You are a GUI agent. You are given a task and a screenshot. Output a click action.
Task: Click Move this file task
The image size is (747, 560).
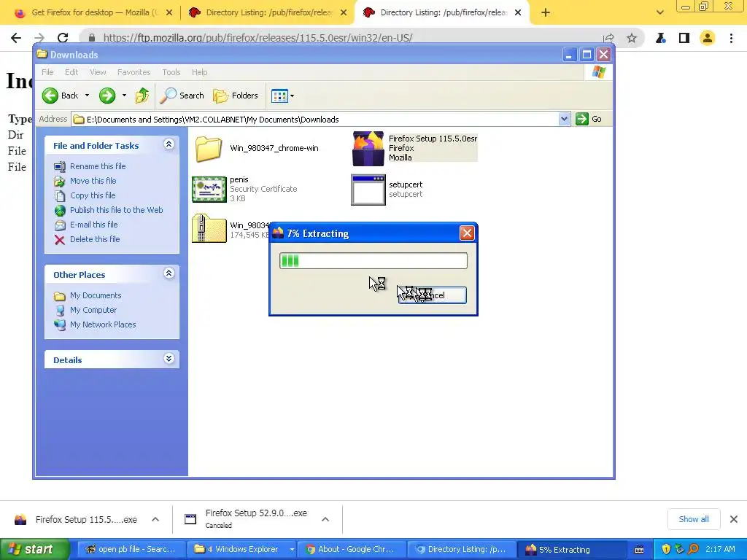pyautogui.click(x=93, y=181)
